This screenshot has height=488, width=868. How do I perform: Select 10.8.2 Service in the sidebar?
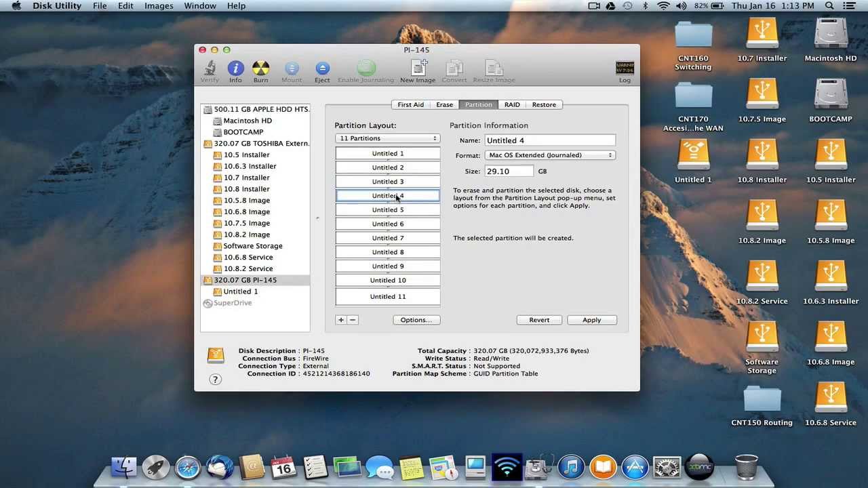click(256, 268)
